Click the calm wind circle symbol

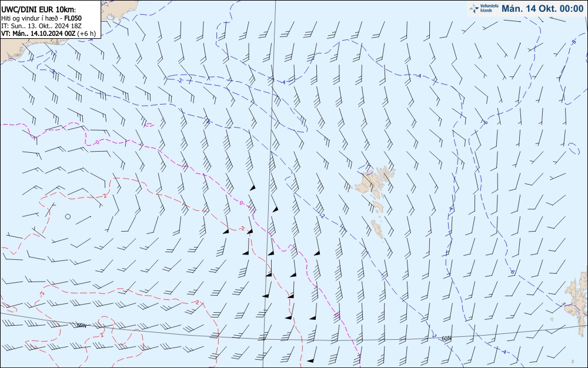(x=68, y=216)
